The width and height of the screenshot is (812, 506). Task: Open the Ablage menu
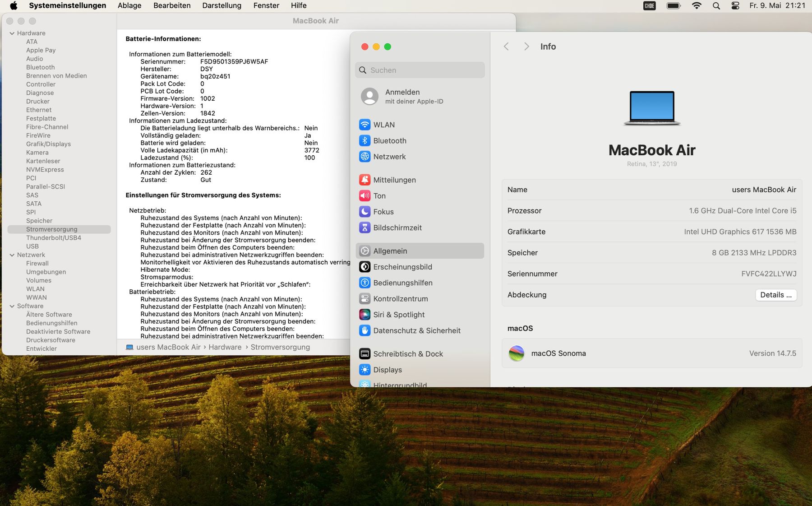(129, 5)
